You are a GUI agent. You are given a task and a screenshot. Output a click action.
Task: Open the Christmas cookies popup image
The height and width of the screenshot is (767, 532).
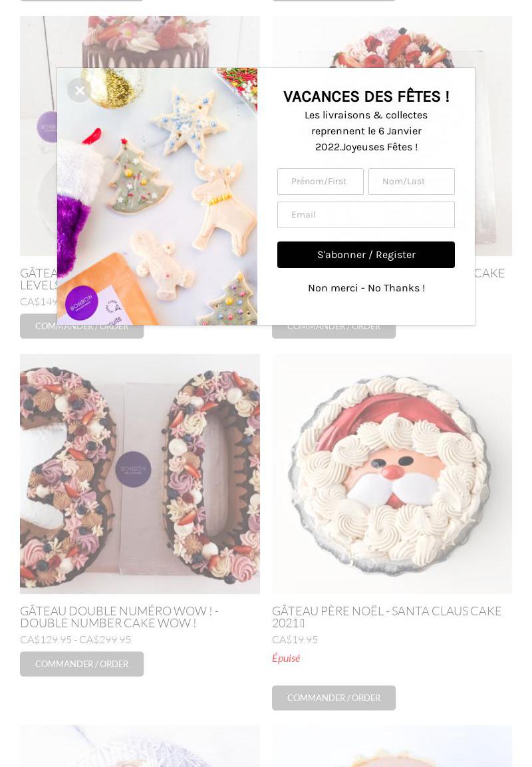click(157, 197)
